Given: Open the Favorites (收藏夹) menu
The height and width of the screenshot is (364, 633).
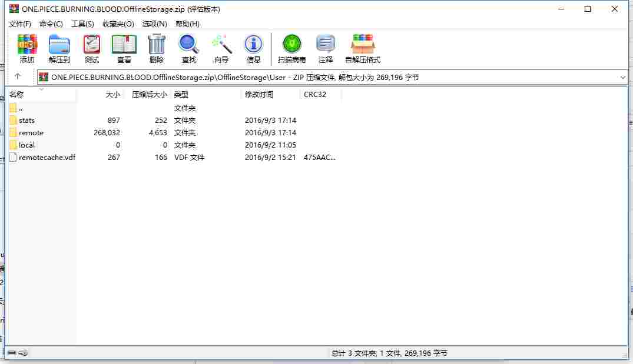Looking at the screenshot, I should (118, 24).
